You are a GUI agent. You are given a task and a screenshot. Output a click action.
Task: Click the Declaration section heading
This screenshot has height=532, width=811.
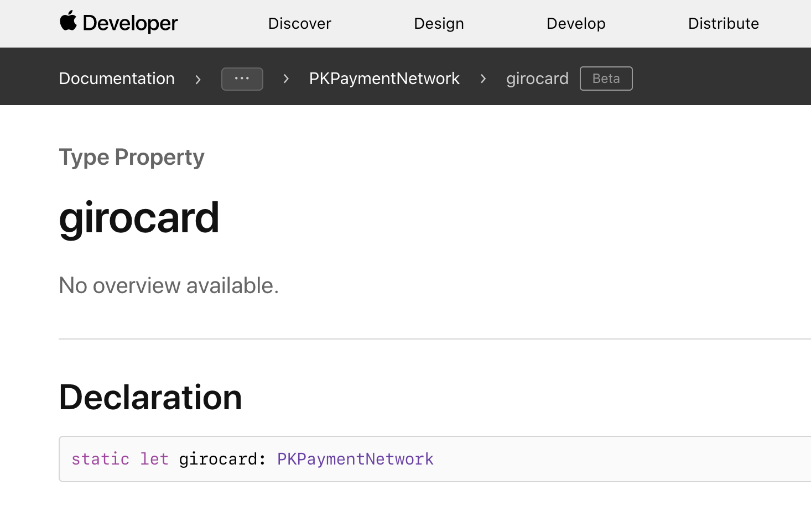pyautogui.click(x=150, y=397)
